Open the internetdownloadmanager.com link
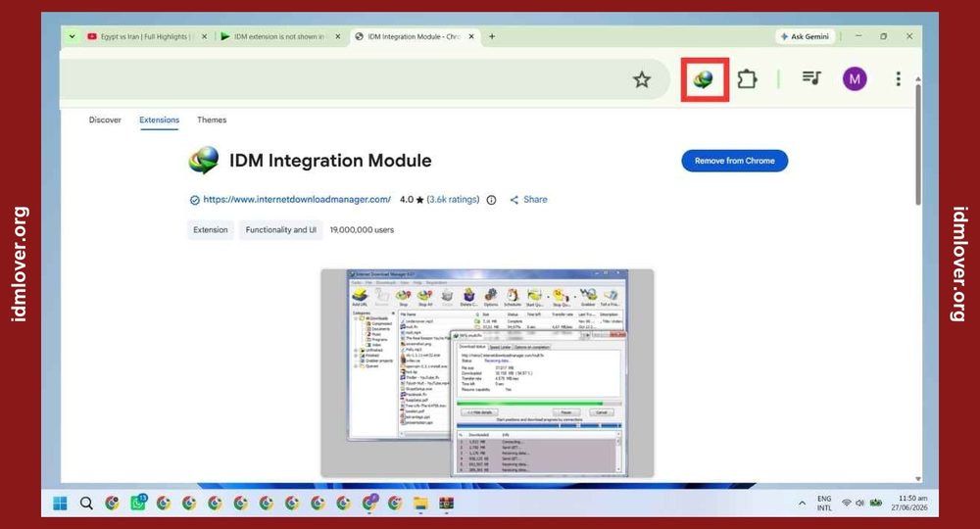The image size is (980, 529). (297, 199)
